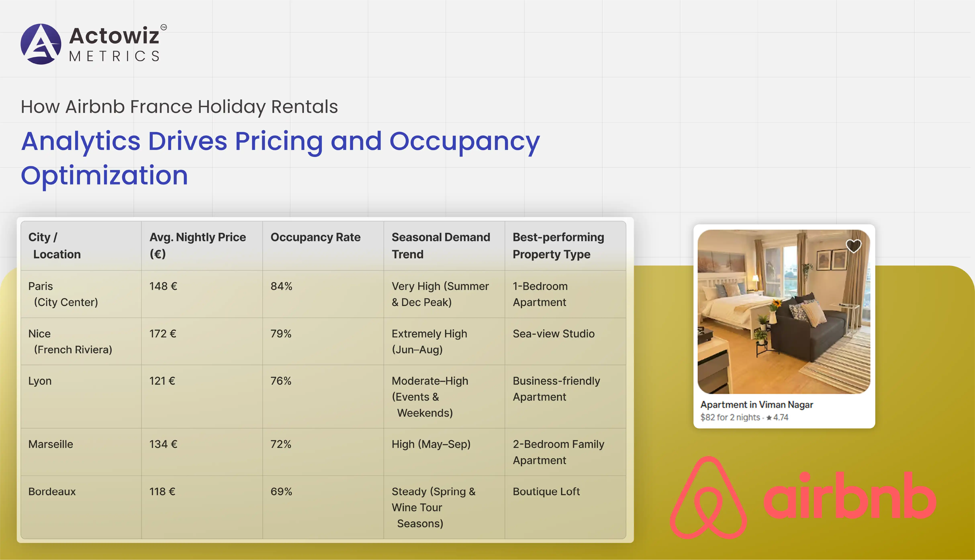Click 'Best-performing Property Type' header
Viewport: 975px width, 560px height.
coord(558,245)
